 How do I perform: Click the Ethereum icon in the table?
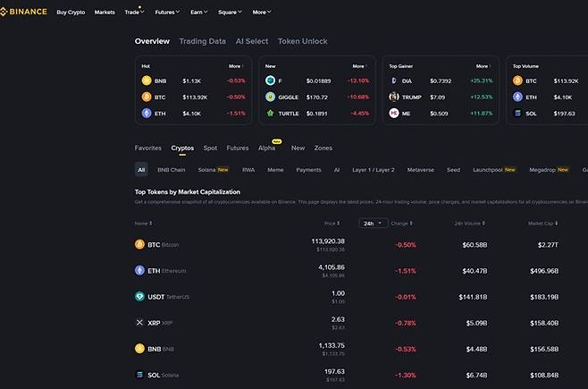click(x=139, y=270)
